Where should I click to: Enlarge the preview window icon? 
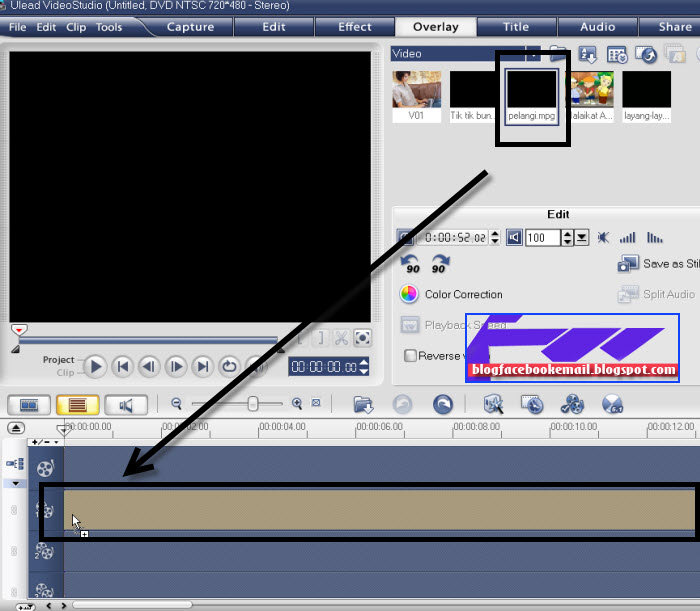[x=362, y=338]
